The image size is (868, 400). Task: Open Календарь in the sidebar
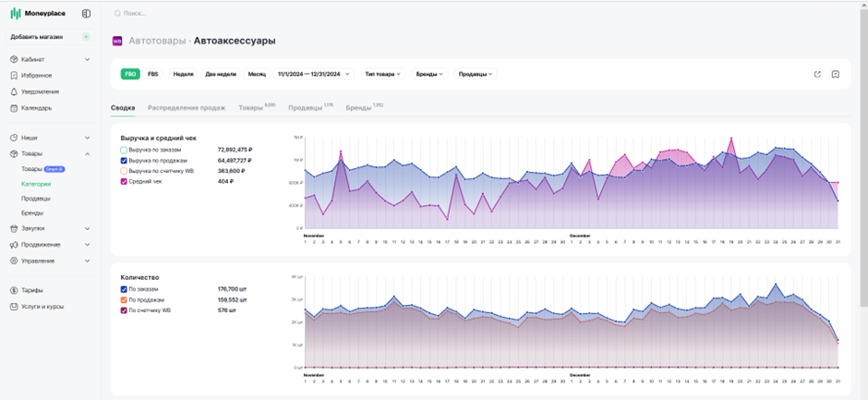(37, 108)
